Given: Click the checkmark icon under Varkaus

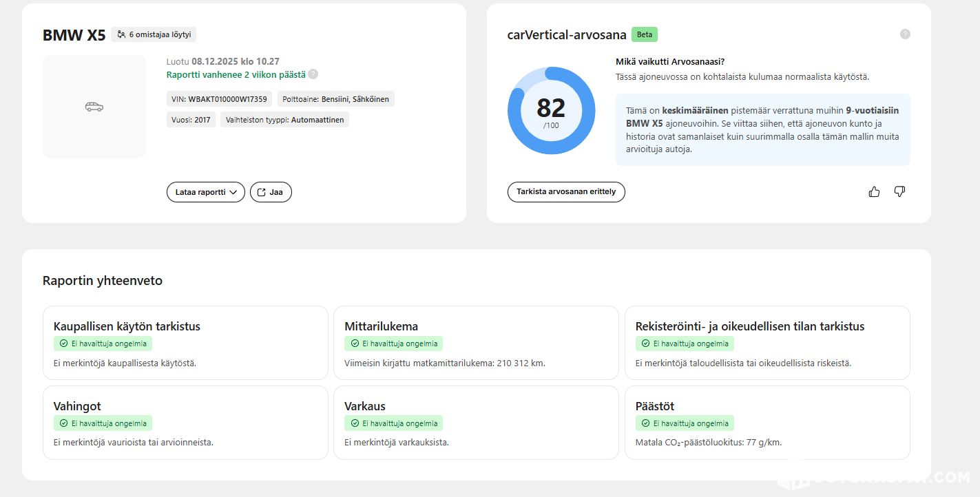Looking at the screenshot, I should click(x=354, y=423).
